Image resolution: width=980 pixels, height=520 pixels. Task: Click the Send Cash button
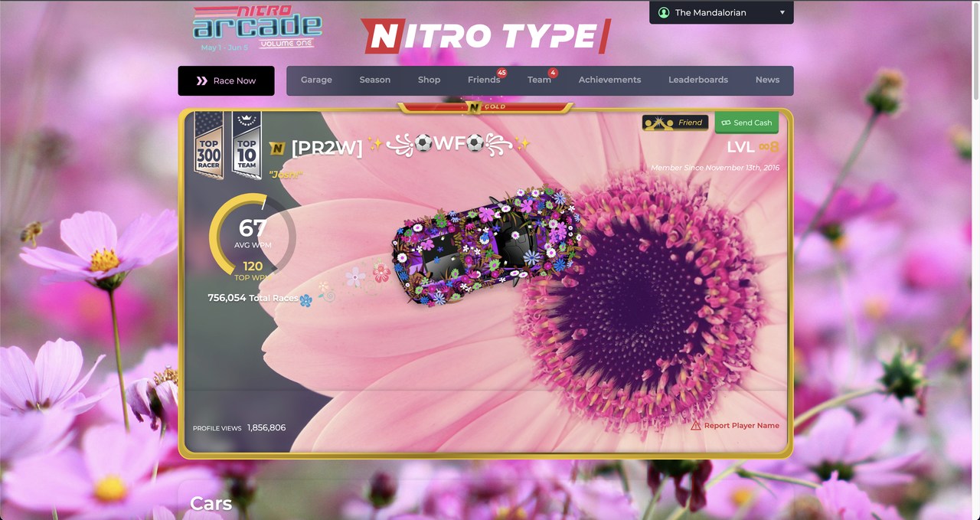point(746,123)
